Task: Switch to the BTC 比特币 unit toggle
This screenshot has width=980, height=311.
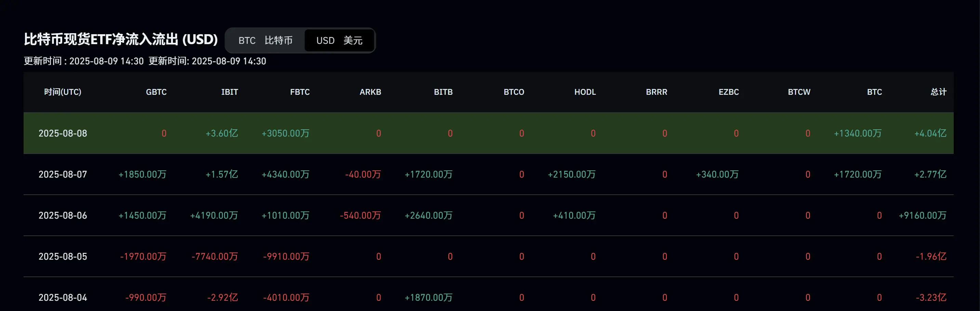Action: coord(266,40)
